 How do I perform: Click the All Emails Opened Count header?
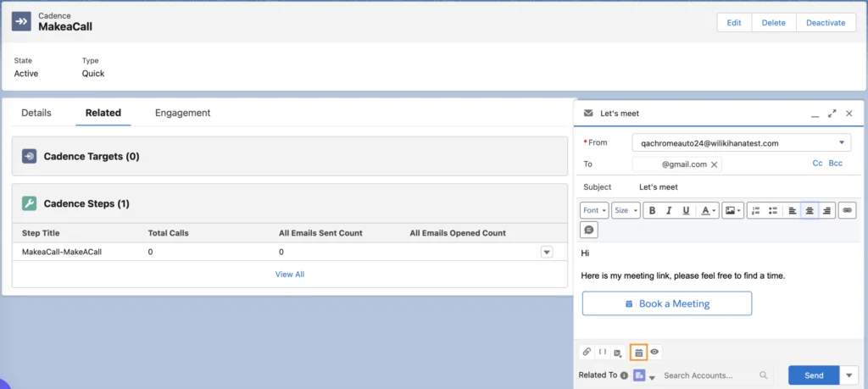(458, 233)
